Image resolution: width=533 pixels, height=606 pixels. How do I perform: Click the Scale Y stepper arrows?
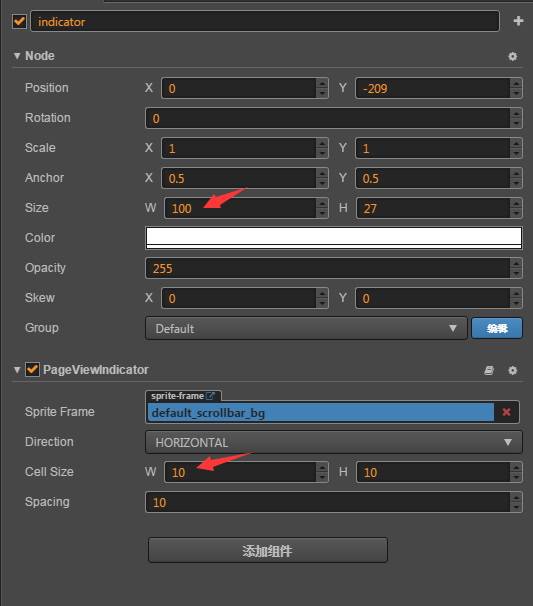[516, 148]
